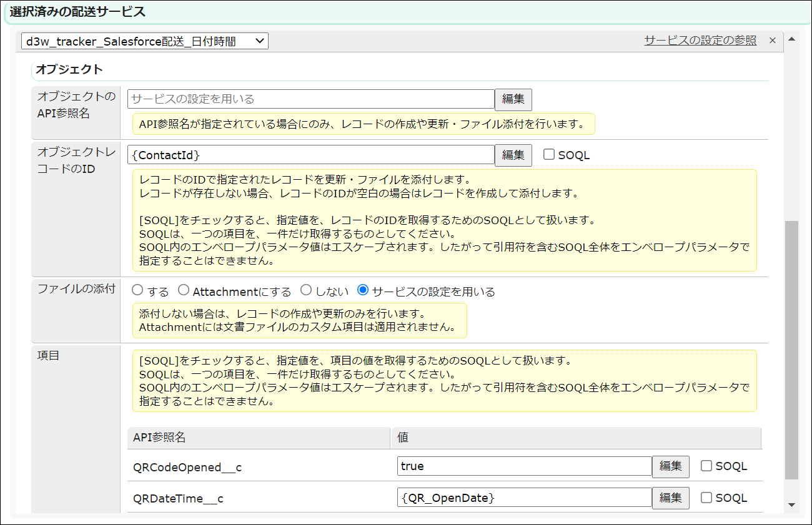Tick the SOQL checkbox for QRDateTime__c
This screenshot has height=525, width=812.
click(706, 498)
